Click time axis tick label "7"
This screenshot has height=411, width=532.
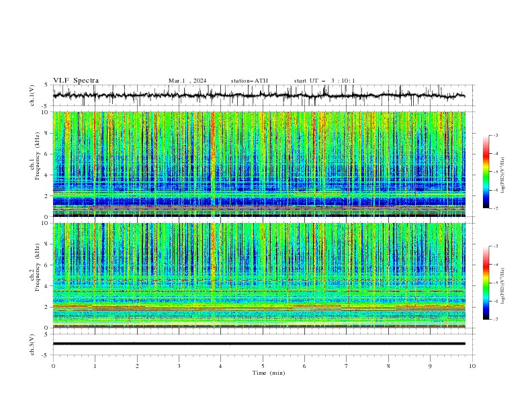[x=347, y=366]
